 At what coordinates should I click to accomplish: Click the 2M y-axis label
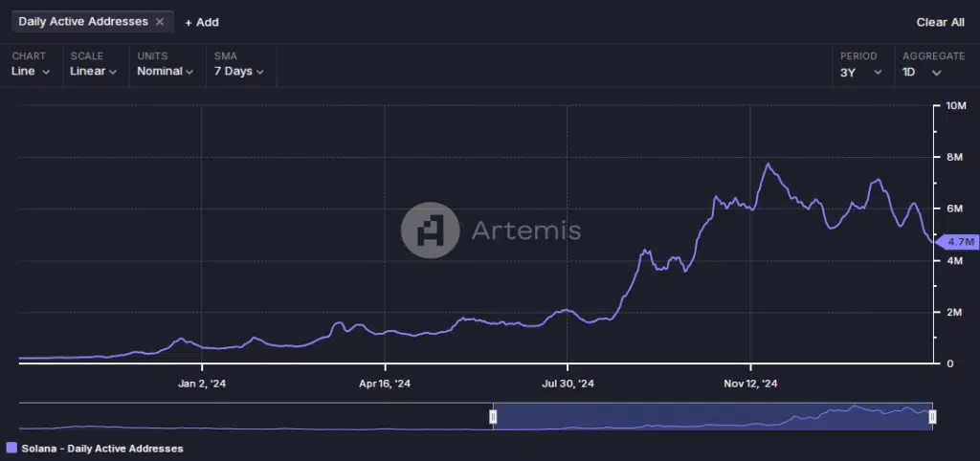(x=954, y=312)
